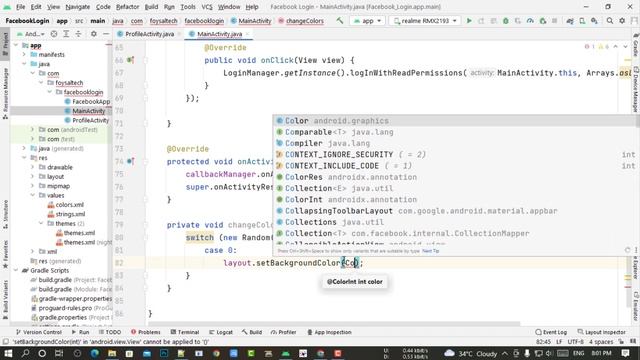640x360 pixels.
Task: Click the Next Tip link in completion popup
Action: click(431, 251)
